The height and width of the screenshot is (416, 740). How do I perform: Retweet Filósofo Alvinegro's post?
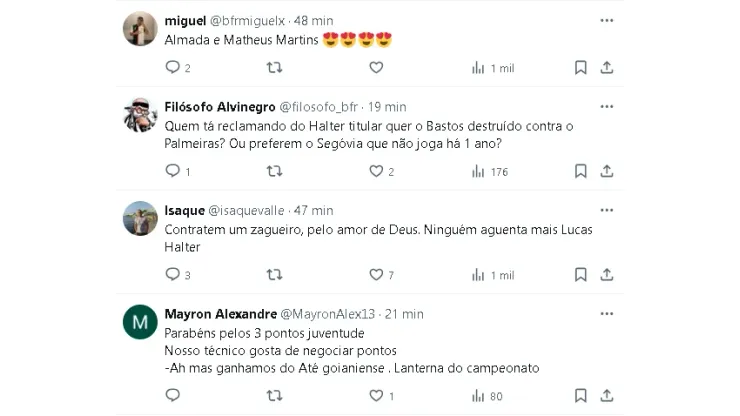pos(274,171)
